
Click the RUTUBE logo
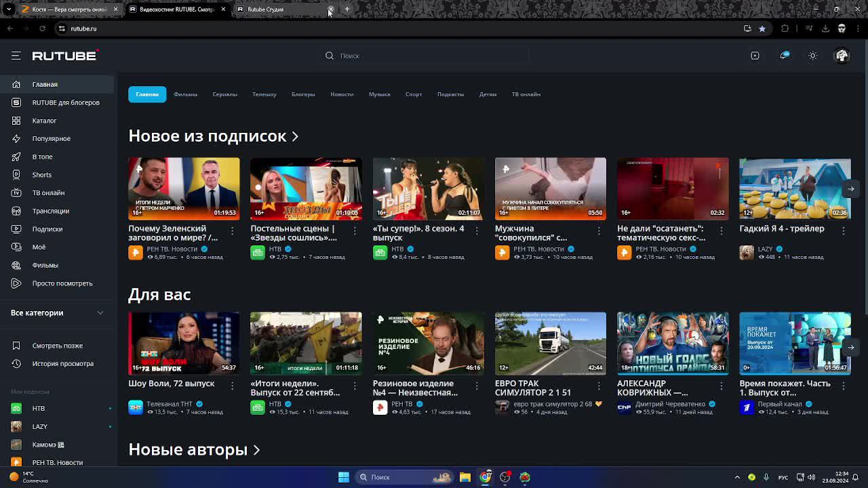[x=65, y=56]
